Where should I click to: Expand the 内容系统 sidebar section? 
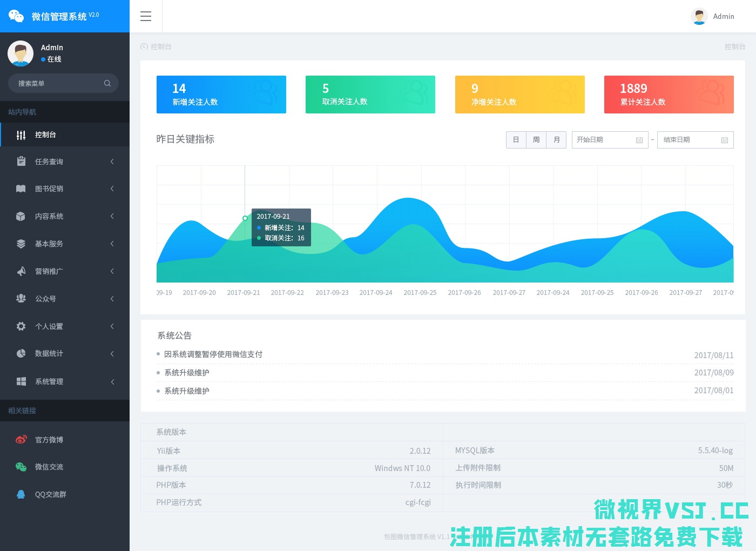pyautogui.click(x=49, y=216)
